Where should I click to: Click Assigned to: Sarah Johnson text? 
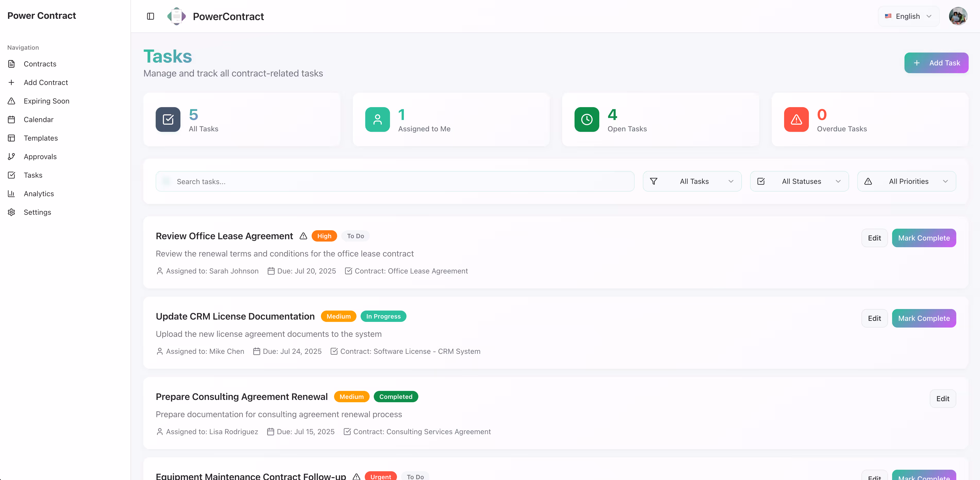(x=212, y=271)
